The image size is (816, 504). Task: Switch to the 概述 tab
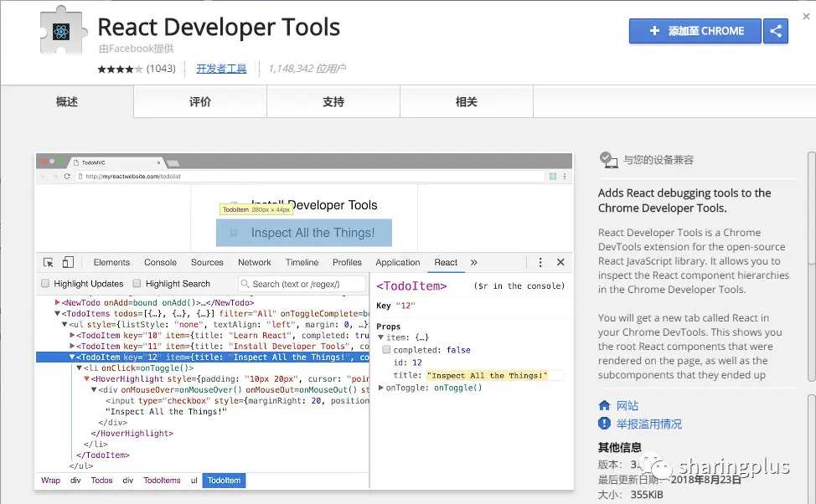coord(67,102)
